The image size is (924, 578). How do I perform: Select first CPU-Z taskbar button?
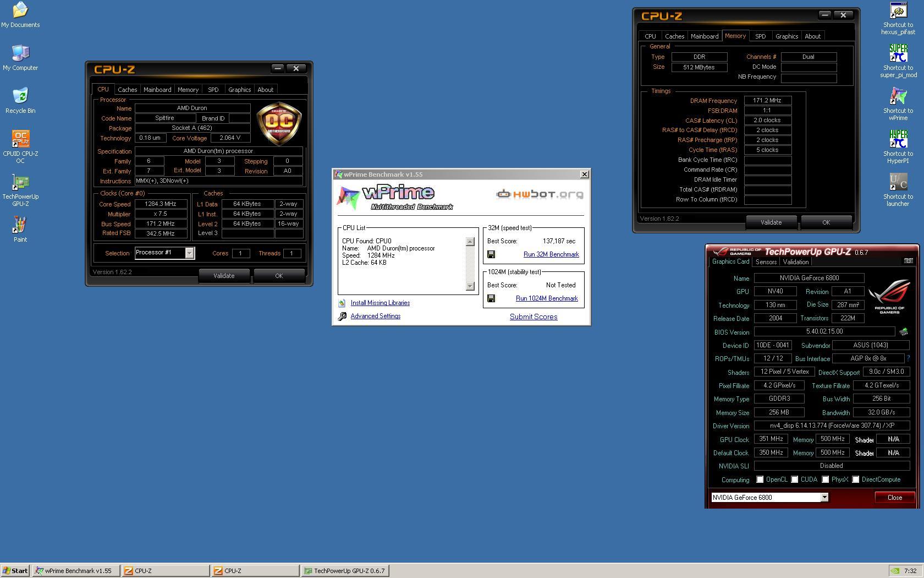click(166, 571)
